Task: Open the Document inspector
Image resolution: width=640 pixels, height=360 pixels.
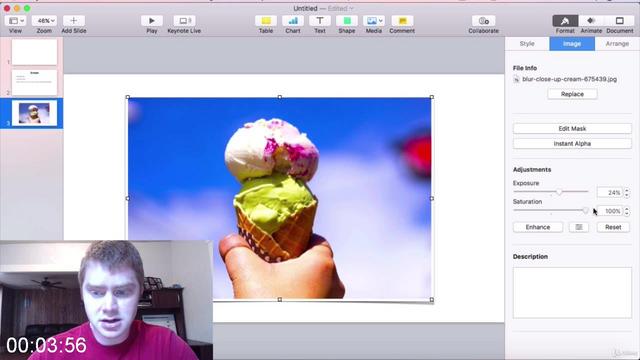Action: pos(620,21)
